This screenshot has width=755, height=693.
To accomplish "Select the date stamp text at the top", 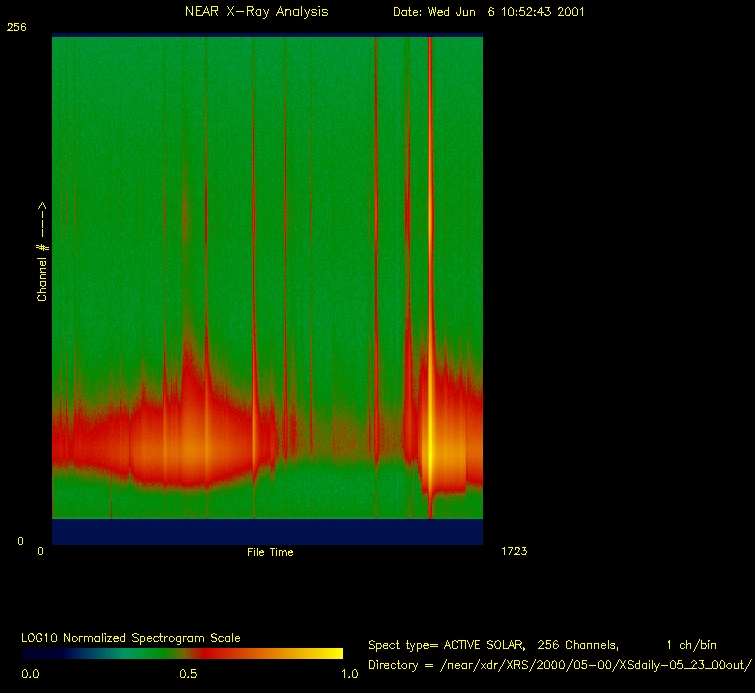I will coord(488,12).
